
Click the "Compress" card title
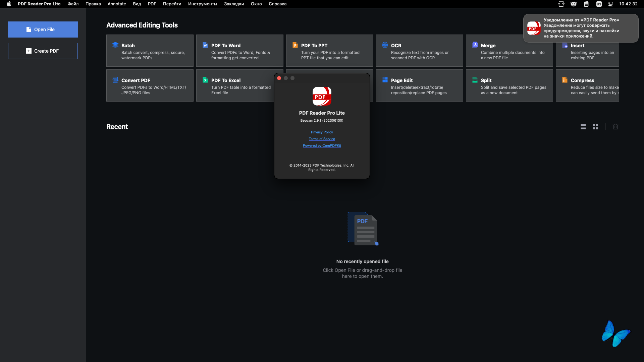click(x=583, y=80)
